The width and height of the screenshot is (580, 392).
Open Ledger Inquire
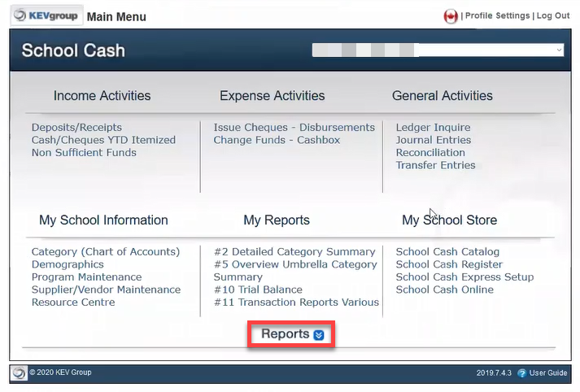[433, 127]
